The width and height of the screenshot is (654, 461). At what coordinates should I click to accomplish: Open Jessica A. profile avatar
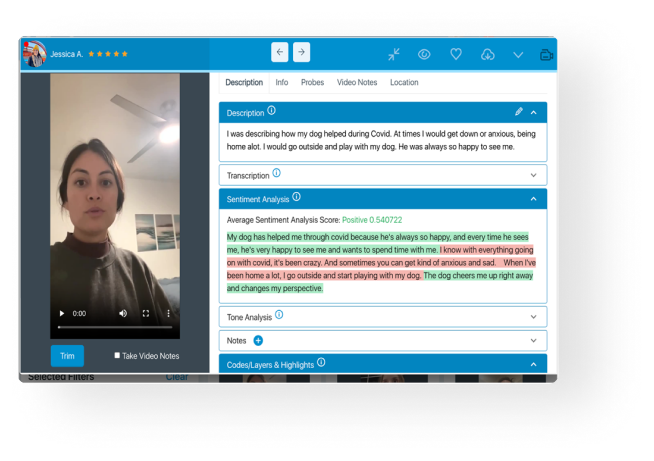[35, 54]
